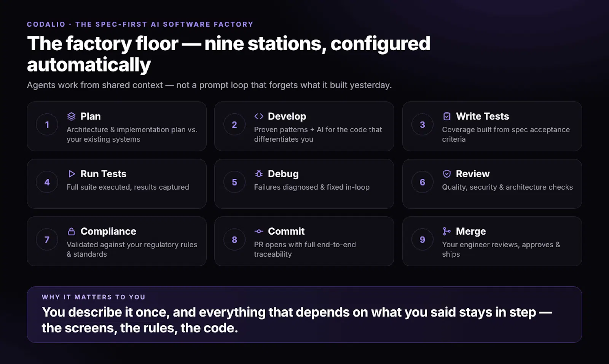Click the play triangle icon beside Run Tests
The image size is (609, 364).
click(x=71, y=174)
